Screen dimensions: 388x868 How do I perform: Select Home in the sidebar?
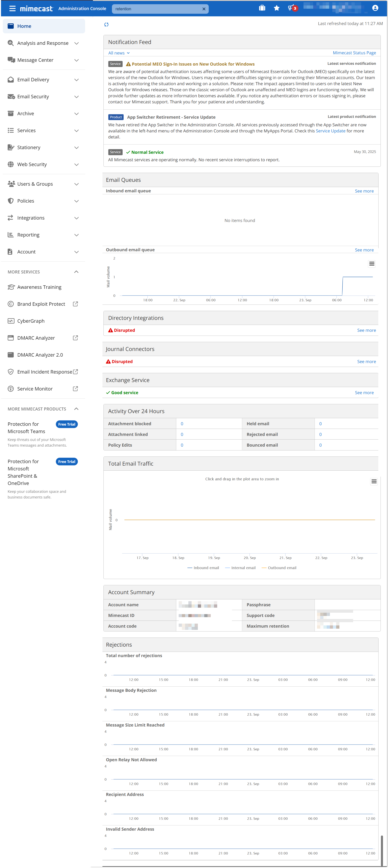coord(24,26)
